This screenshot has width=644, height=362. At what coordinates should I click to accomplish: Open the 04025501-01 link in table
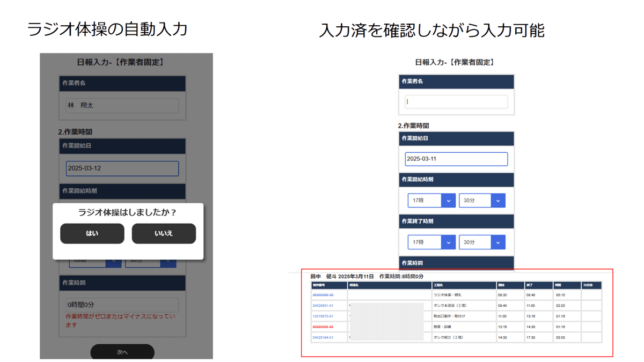pos(323,306)
